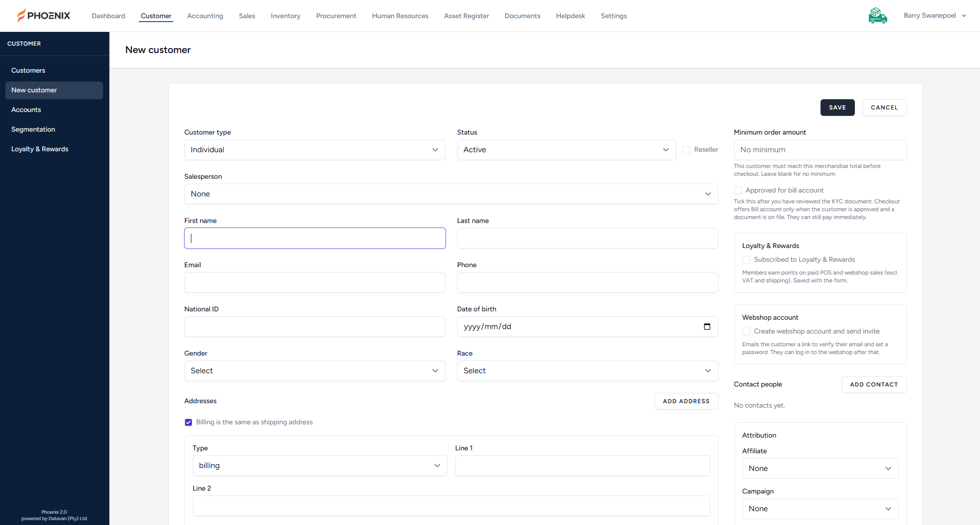Open the Documents menu
Viewport: 980px width, 525px height.
522,16
